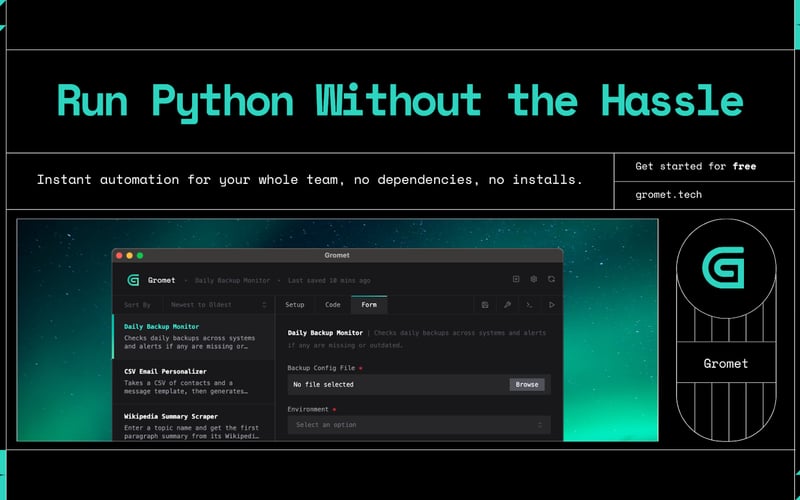Open settings via the gear icon
Screen dimensions: 800x500
coord(534,280)
